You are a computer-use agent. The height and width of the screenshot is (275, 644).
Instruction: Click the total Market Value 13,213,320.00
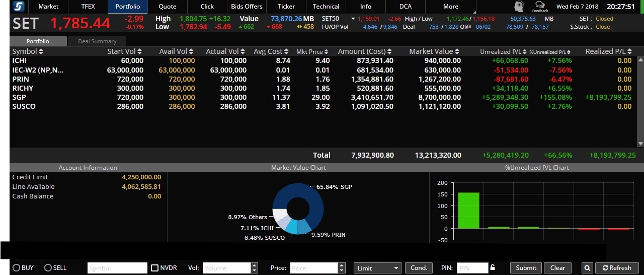coord(438,155)
